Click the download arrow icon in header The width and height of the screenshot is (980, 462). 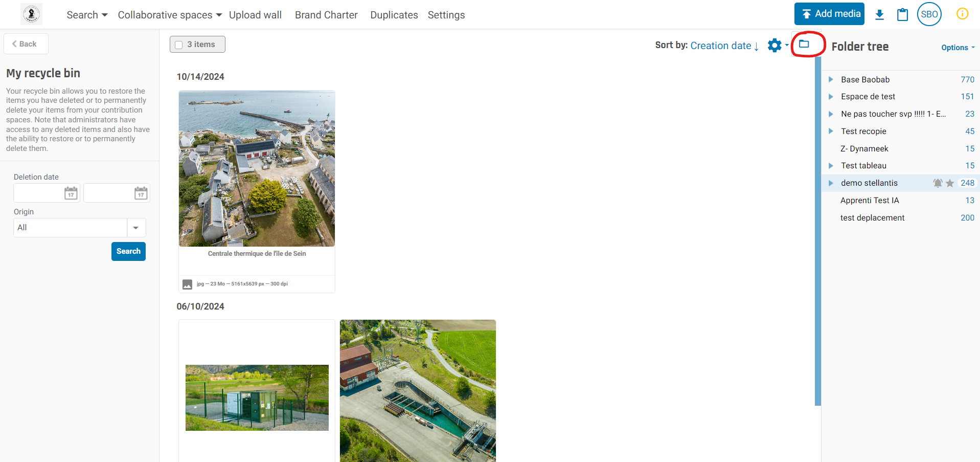pyautogui.click(x=879, y=14)
